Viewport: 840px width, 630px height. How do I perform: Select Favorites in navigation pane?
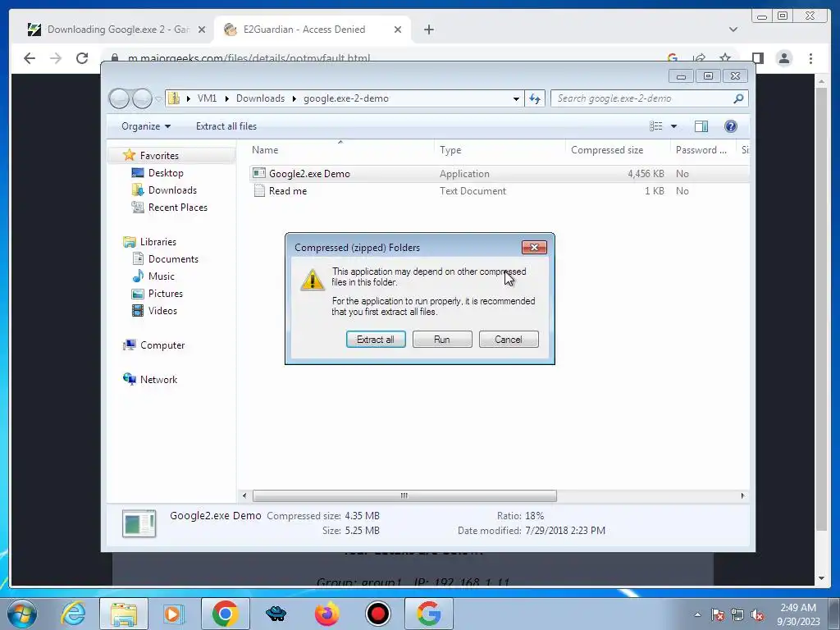click(159, 155)
